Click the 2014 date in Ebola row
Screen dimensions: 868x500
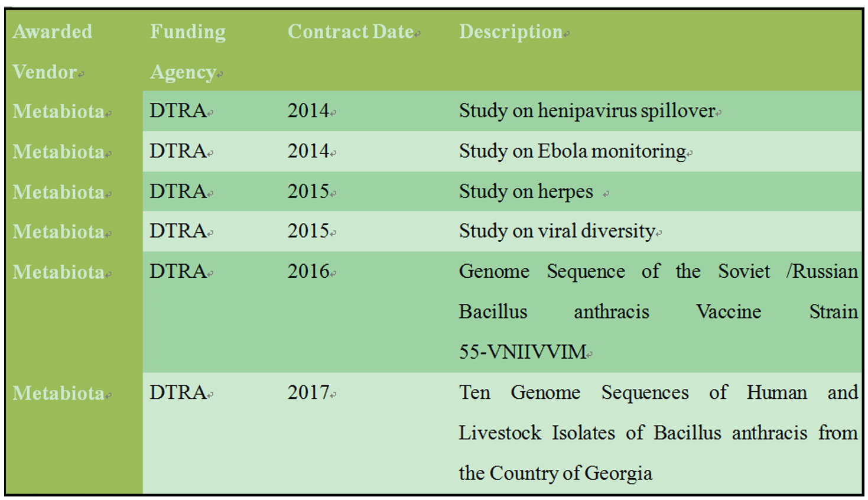pyautogui.click(x=308, y=151)
